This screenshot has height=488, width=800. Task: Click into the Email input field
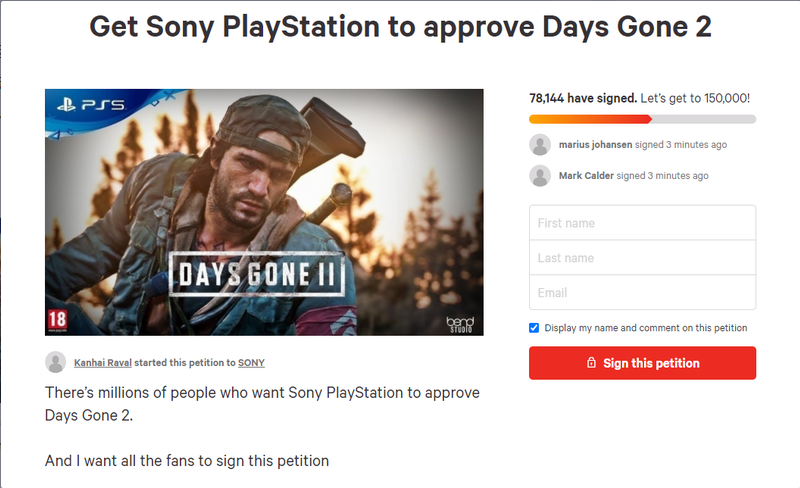(x=642, y=293)
